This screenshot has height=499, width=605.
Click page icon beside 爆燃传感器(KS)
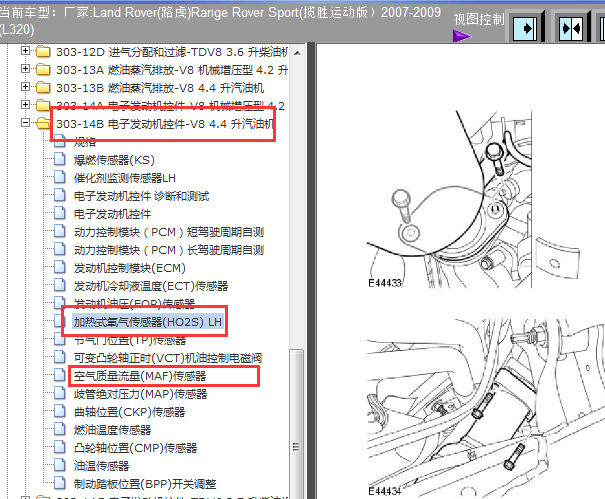60,159
